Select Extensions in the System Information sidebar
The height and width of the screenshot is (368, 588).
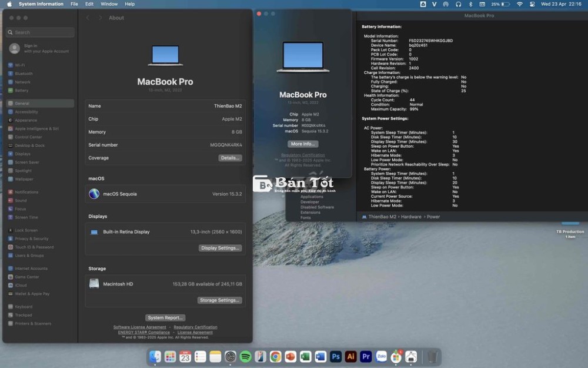310,213
